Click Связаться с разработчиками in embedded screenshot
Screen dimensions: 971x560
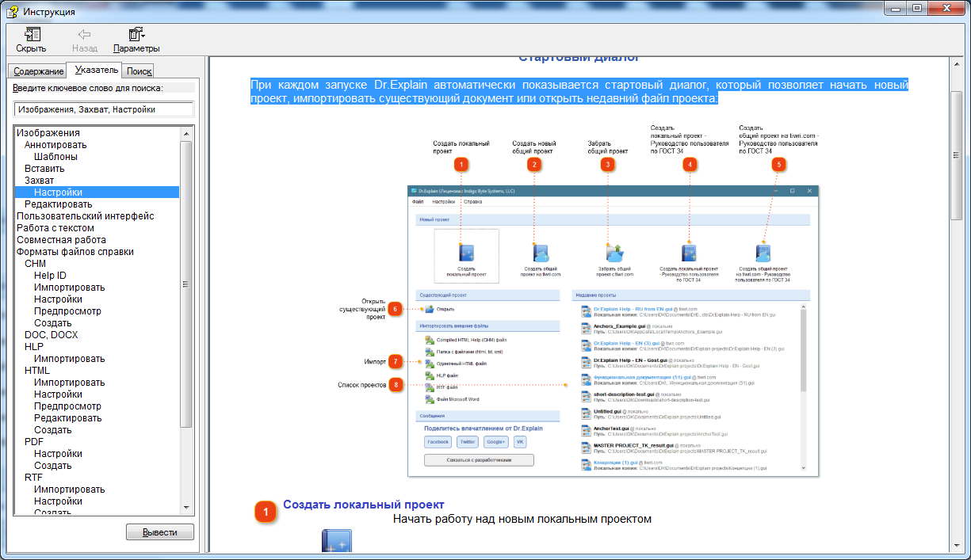click(x=479, y=460)
